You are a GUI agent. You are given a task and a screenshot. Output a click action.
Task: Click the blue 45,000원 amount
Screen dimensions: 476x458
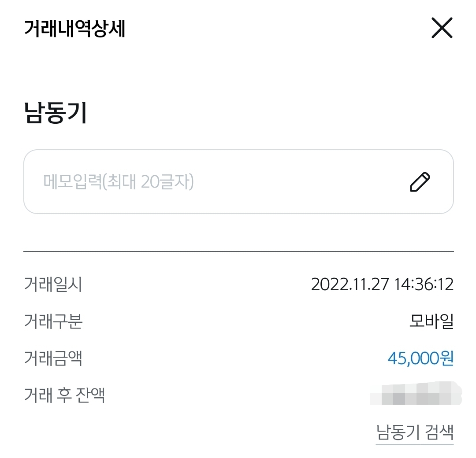coord(420,358)
